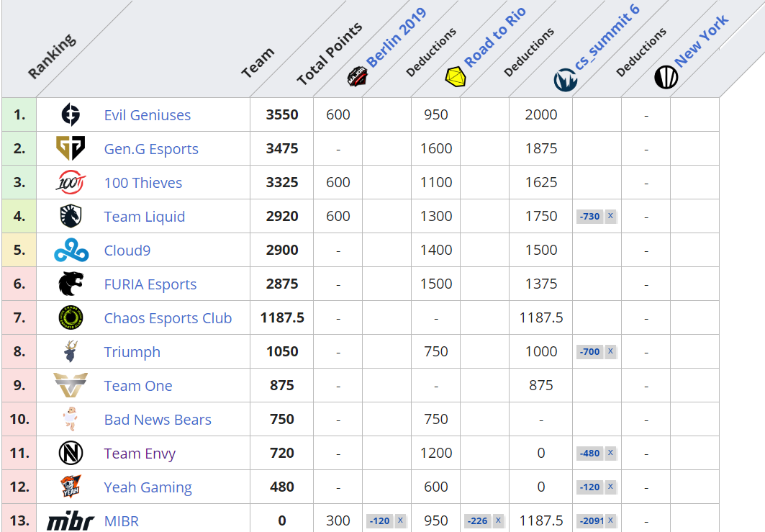Click the Bad News Bears logo

[x=71, y=419]
